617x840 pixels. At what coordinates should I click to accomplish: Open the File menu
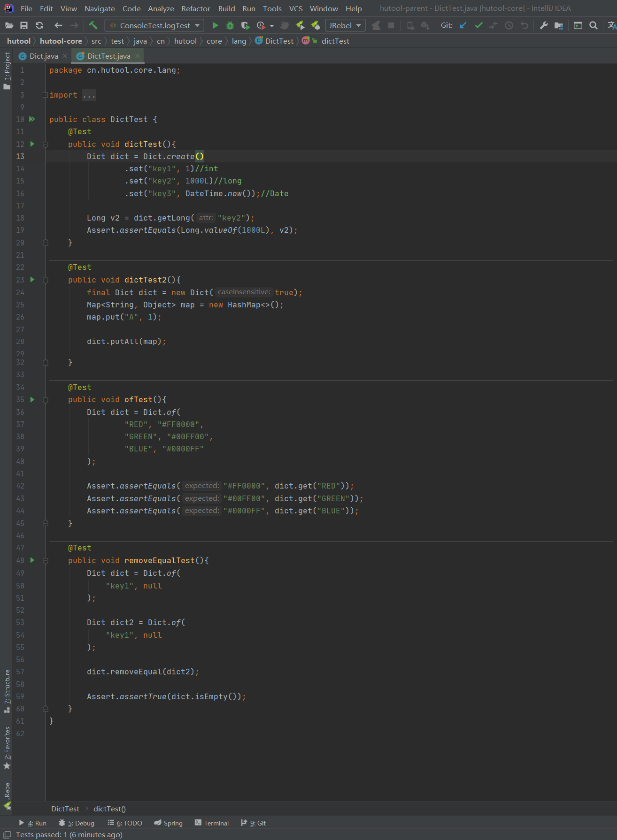click(x=26, y=8)
